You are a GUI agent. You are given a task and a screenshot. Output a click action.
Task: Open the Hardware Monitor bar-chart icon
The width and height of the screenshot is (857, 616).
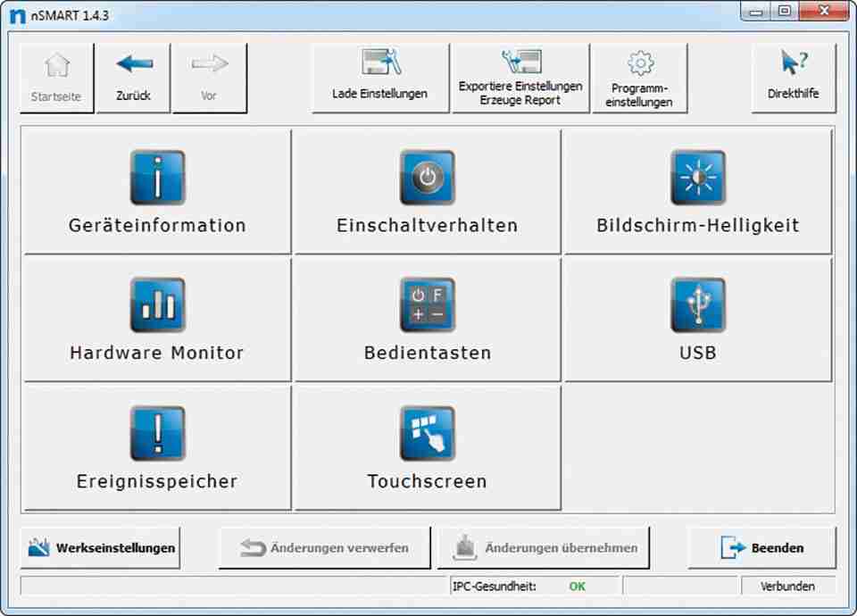click(157, 305)
